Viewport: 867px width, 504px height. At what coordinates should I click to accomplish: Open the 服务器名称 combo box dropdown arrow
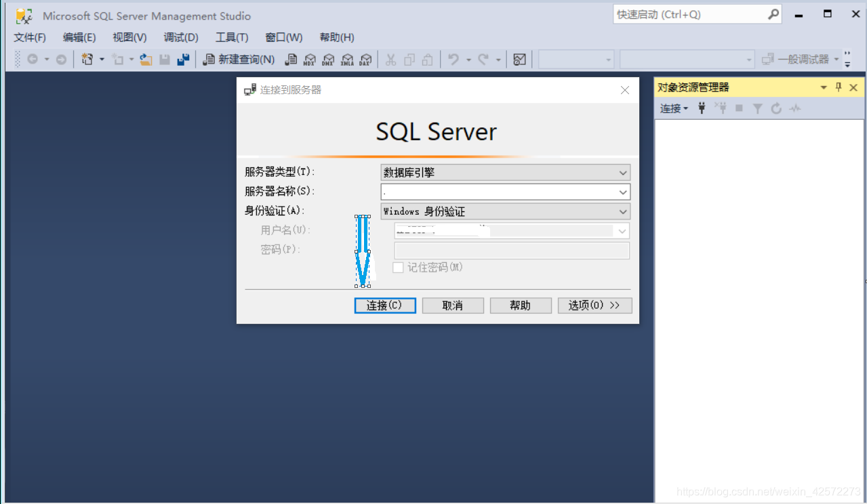click(x=623, y=192)
